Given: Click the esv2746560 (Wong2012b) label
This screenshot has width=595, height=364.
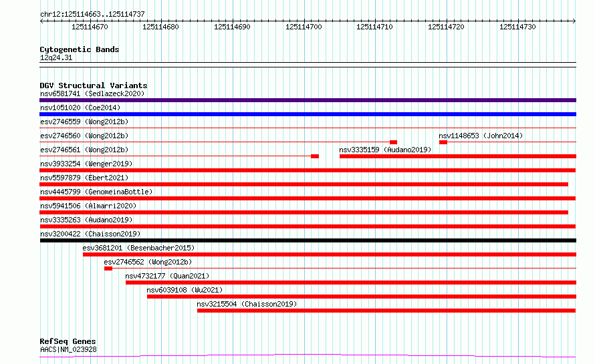Looking at the screenshot, I should (84, 136).
